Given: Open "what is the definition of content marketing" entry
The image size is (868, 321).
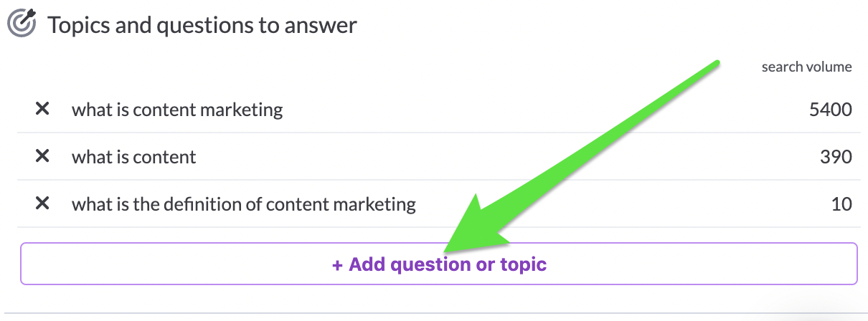Looking at the screenshot, I should 244,204.
